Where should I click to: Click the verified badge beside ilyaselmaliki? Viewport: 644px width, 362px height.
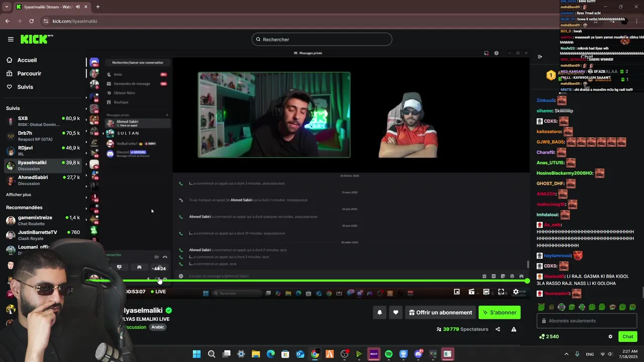(x=169, y=311)
